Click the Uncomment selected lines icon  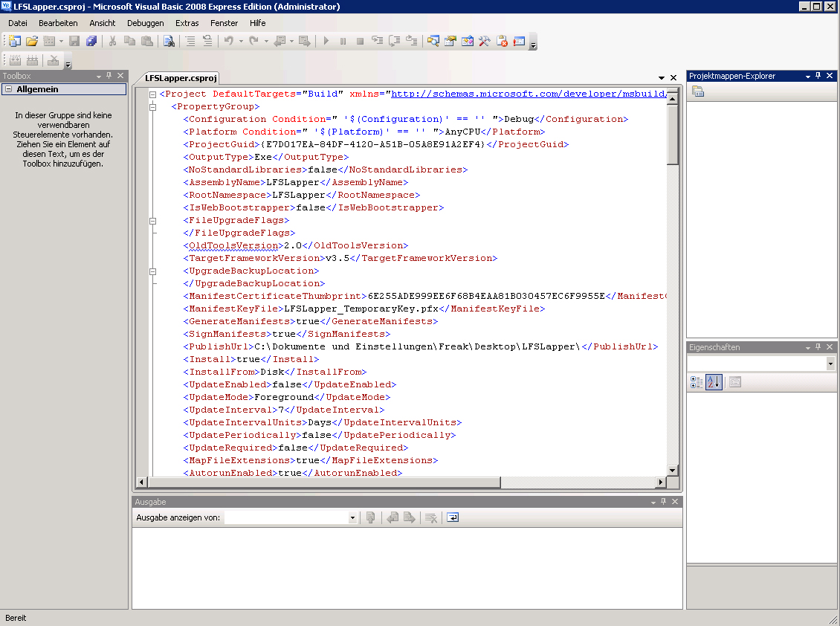tap(207, 42)
